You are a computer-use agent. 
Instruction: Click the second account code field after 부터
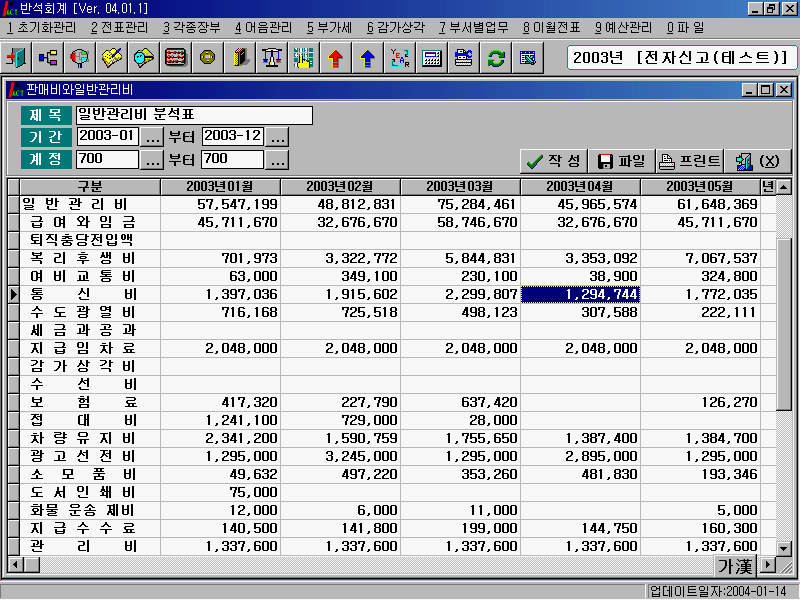(233, 160)
